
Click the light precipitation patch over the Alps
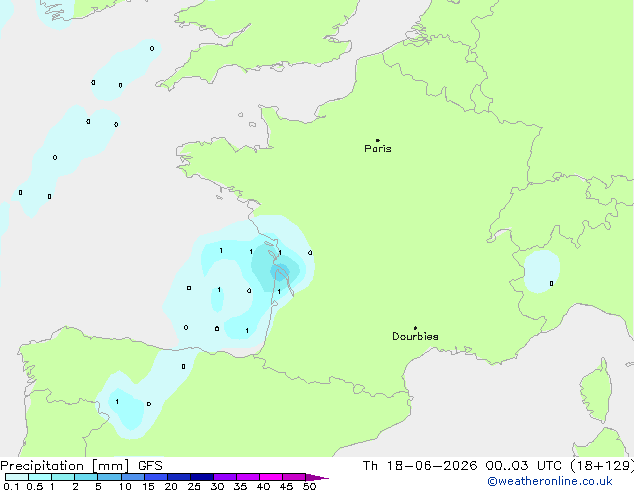(x=542, y=271)
